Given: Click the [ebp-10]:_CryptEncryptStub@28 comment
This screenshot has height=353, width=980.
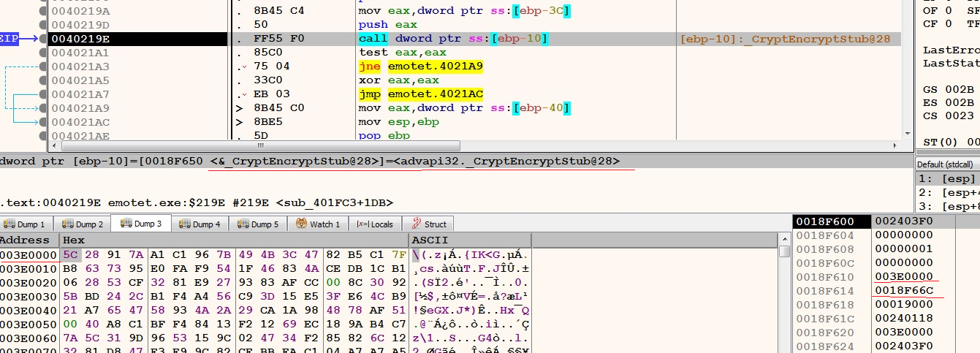Looking at the screenshot, I should click(785, 39).
